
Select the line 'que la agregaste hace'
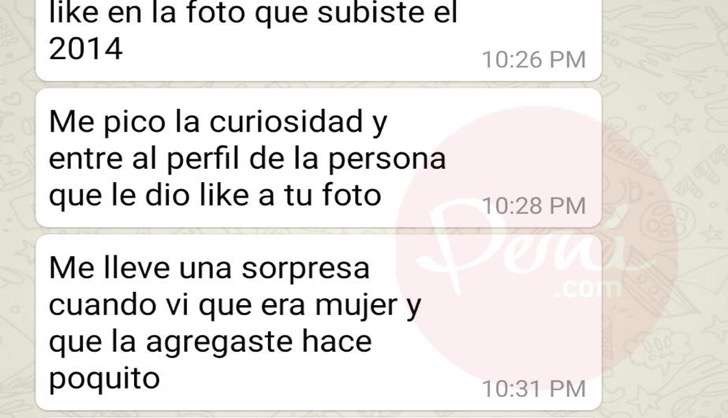tap(210, 343)
